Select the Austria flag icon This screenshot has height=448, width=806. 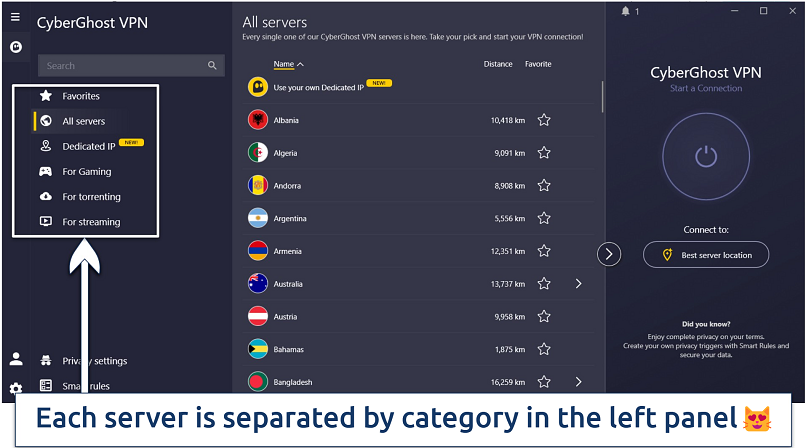(x=258, y=316)
